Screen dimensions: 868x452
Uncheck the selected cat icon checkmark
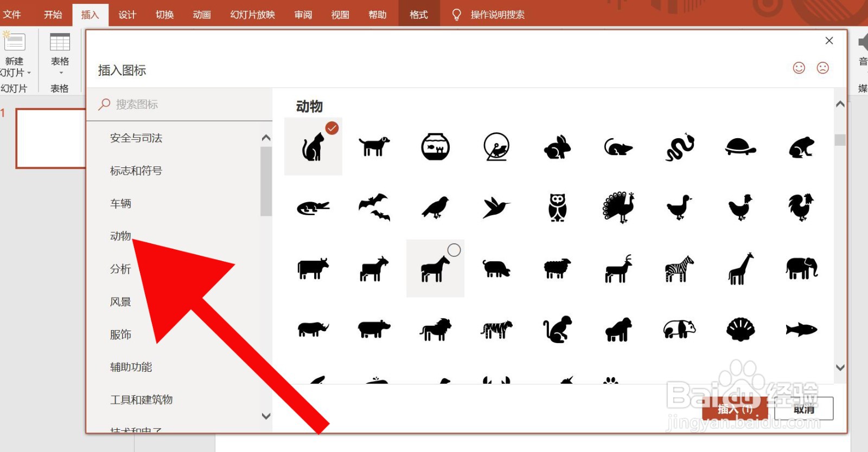[332, 128]
